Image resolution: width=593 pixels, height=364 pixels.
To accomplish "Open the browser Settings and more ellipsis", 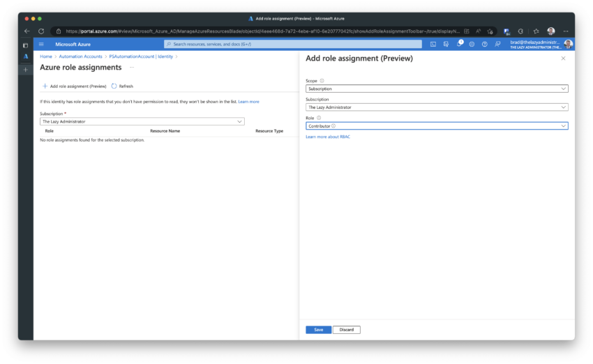I will click(566, 31).
